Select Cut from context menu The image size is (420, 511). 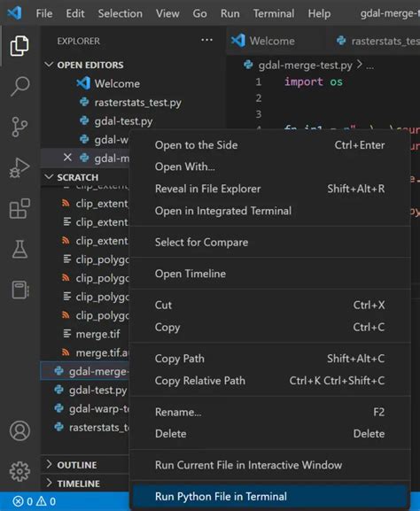269,305
